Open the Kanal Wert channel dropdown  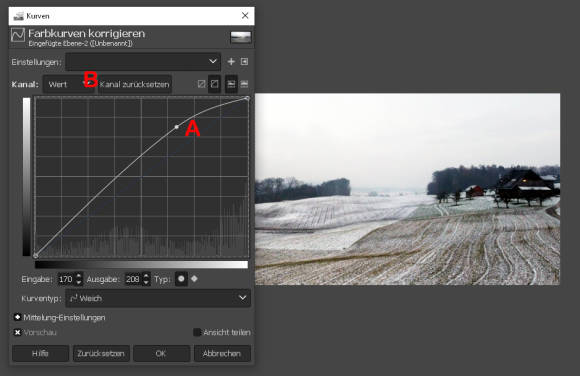tap(69, 84)
